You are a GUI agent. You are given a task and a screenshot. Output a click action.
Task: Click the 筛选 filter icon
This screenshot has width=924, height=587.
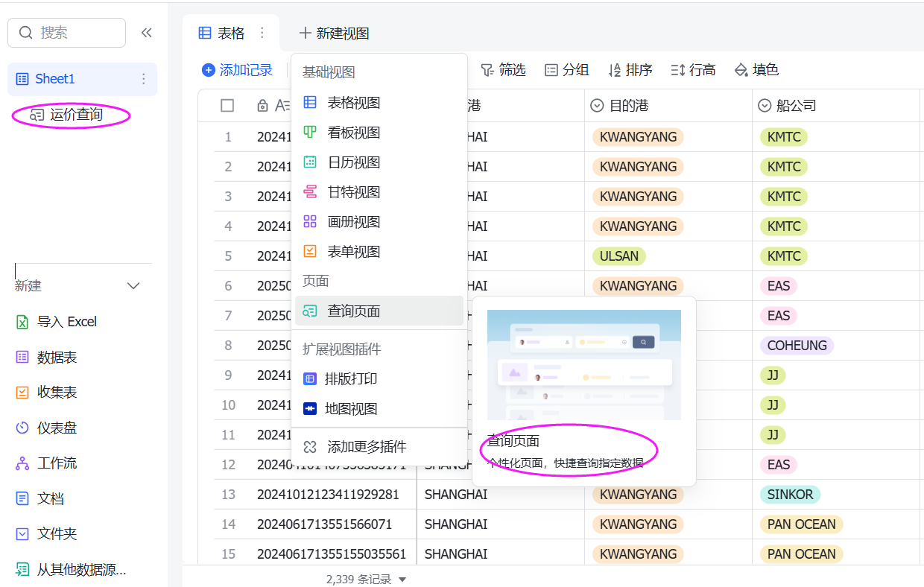[x=487, y=70]
